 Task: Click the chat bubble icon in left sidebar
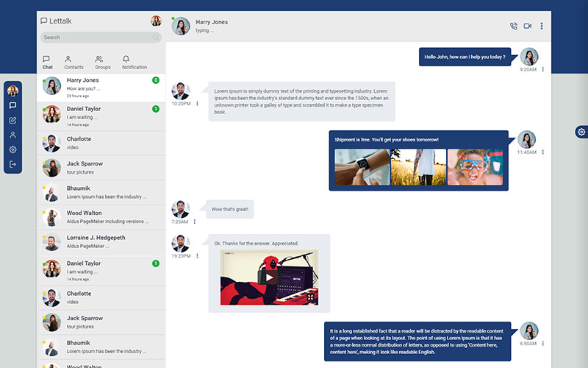[x=12, y=105]
